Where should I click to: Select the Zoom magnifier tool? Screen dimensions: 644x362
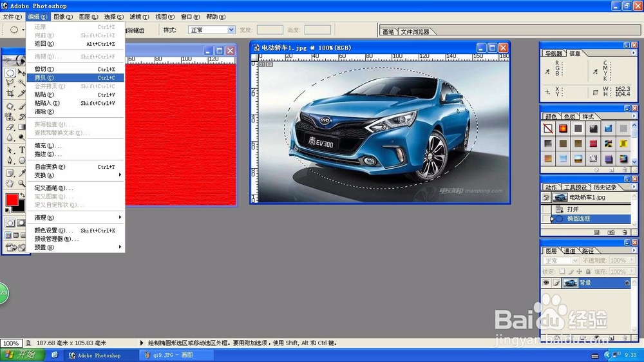pos(22,184)
